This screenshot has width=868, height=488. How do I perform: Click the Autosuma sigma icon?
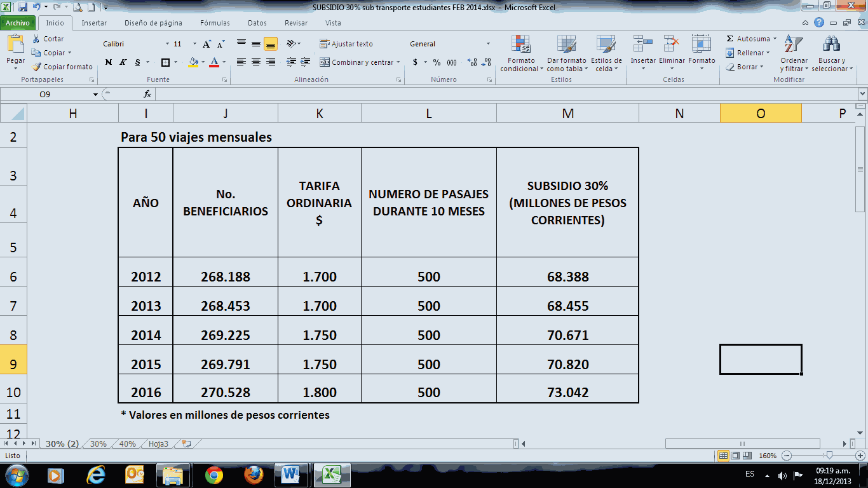pos(729,39)
